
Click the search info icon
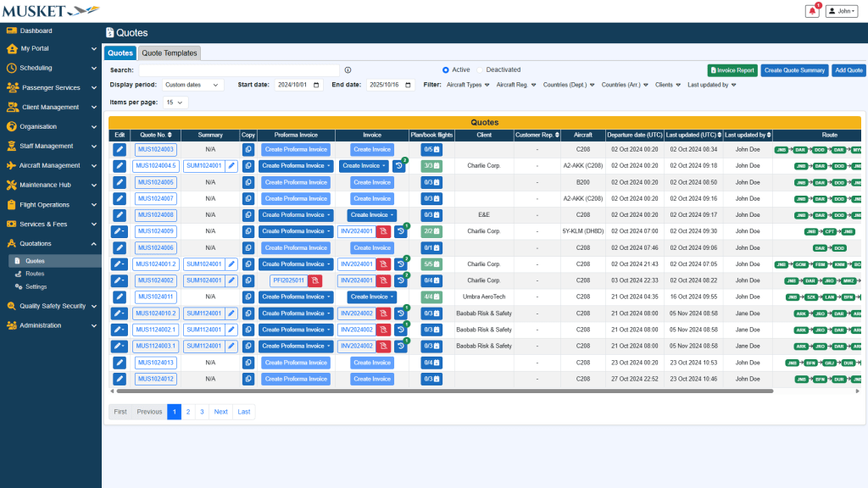(x=348, y=70)
